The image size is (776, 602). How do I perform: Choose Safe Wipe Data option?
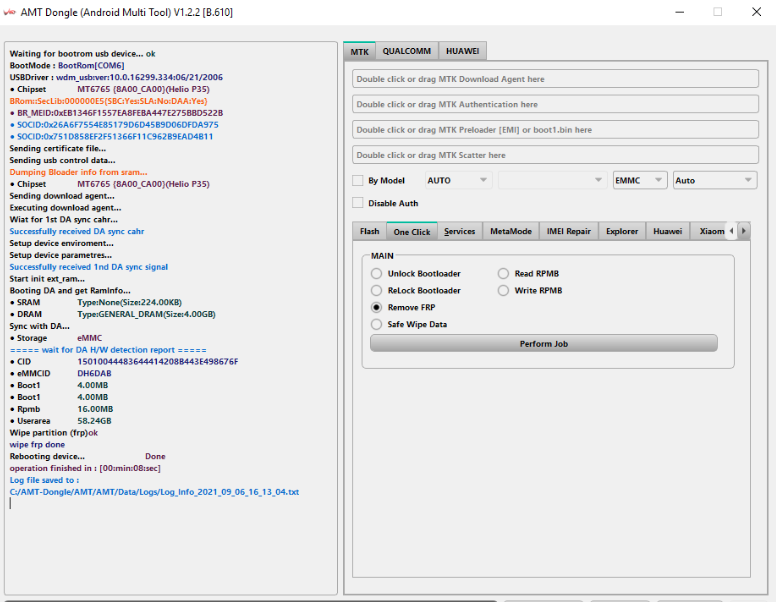tap(377, 324)
